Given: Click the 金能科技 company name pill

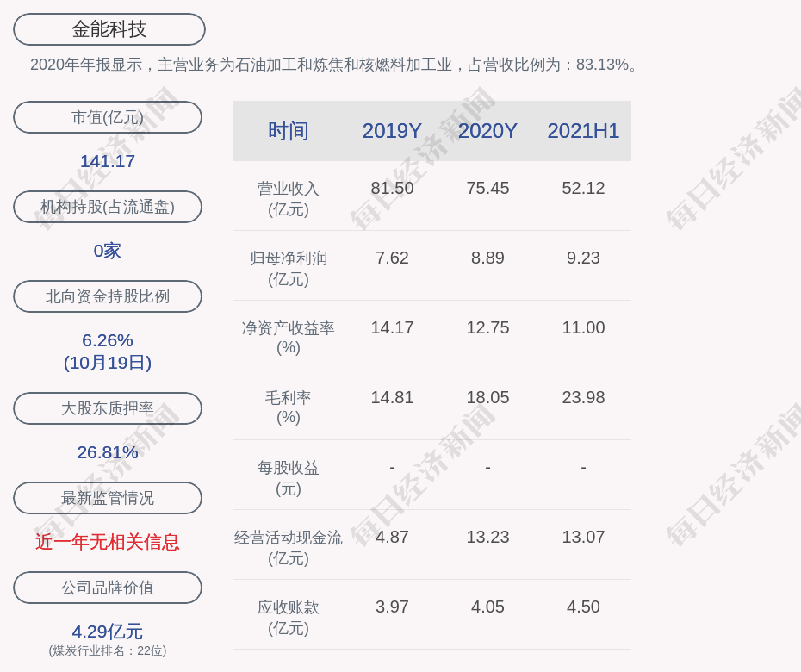Looking at the screenshot, I should (109, 29).
